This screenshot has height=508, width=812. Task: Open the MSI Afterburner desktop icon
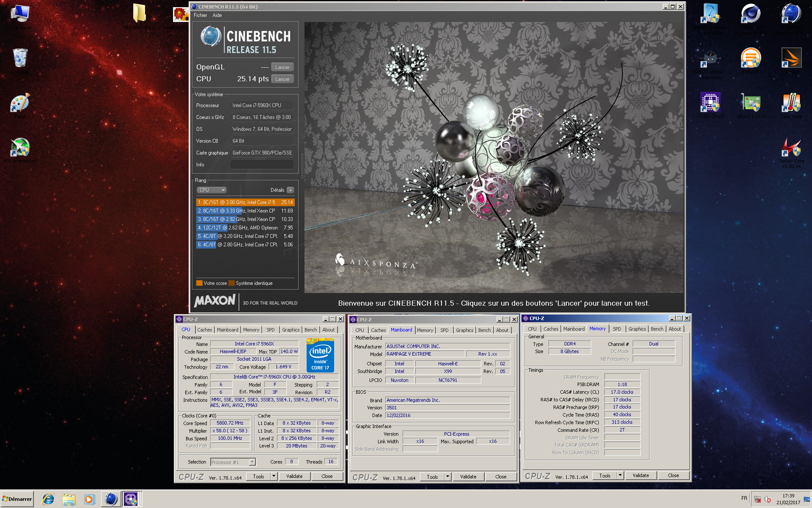point(20,150)
